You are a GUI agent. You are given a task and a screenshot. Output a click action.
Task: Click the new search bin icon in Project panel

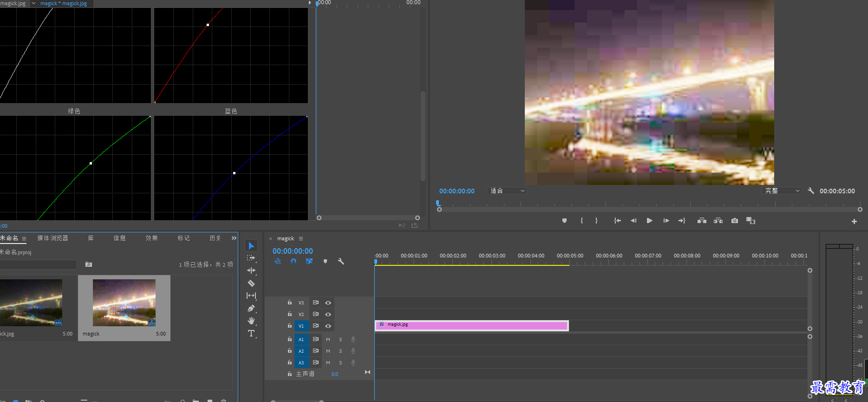pyautogui.click(x=89, y=264)
